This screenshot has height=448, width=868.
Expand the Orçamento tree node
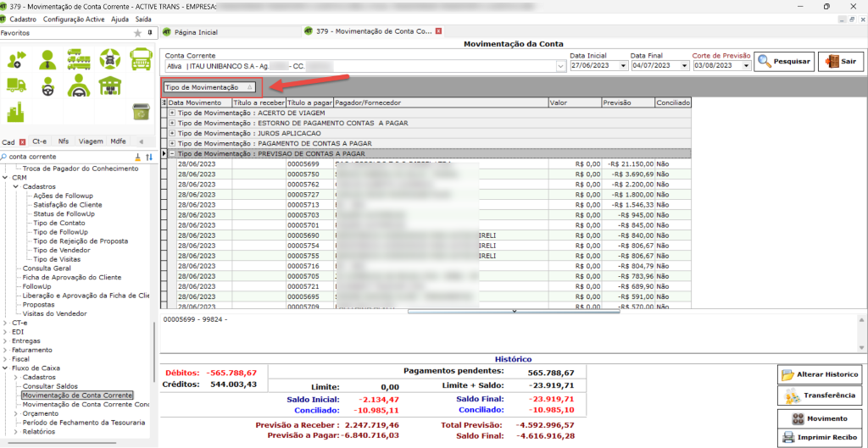pyautogui.click(x=16, y=413)
